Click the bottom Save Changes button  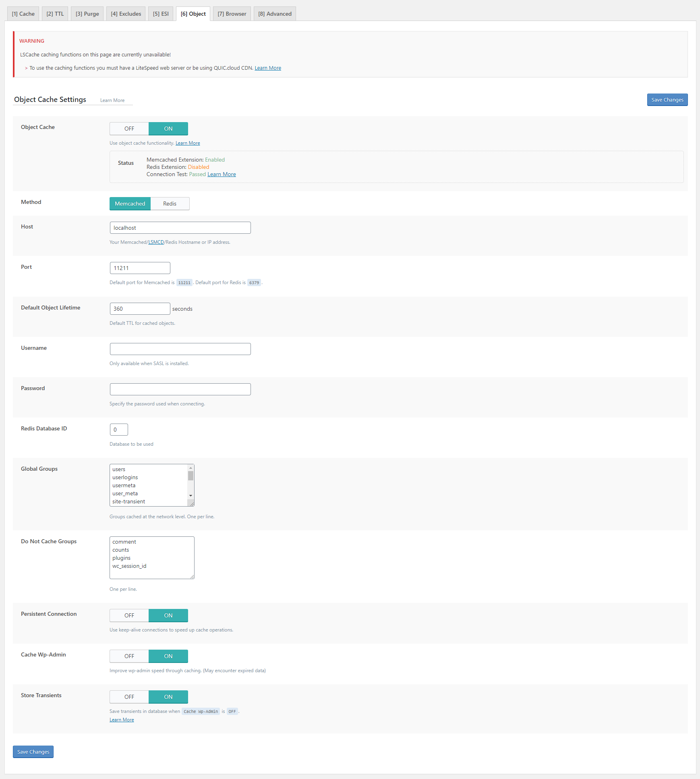pyautogui.click(x=33, y=752)
